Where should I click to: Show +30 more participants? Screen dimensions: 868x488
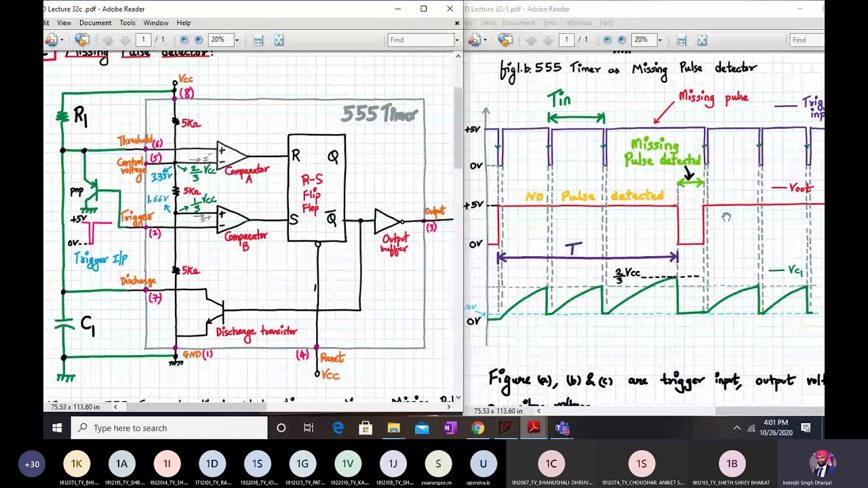click(32, 464)
